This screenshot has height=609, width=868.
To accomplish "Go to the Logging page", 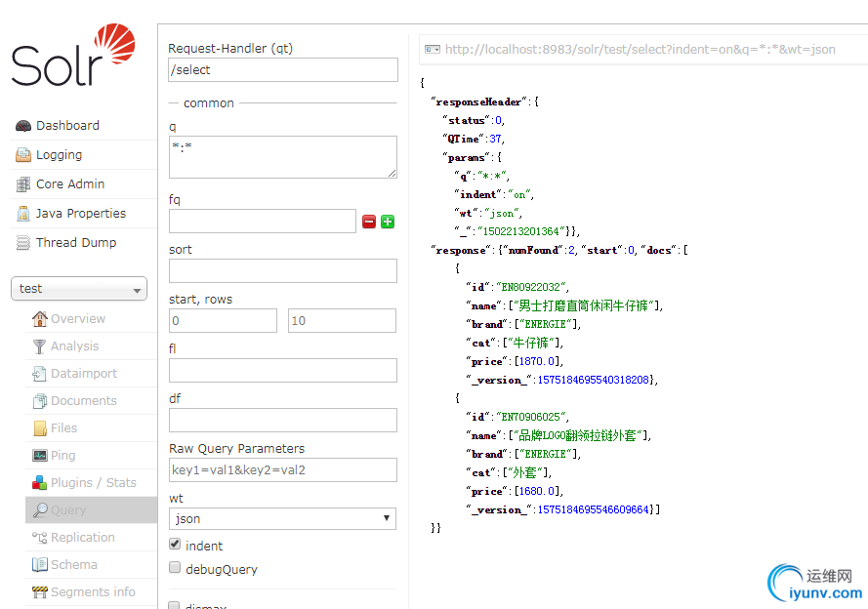I will pyautogui.click(x=59, y=155).
